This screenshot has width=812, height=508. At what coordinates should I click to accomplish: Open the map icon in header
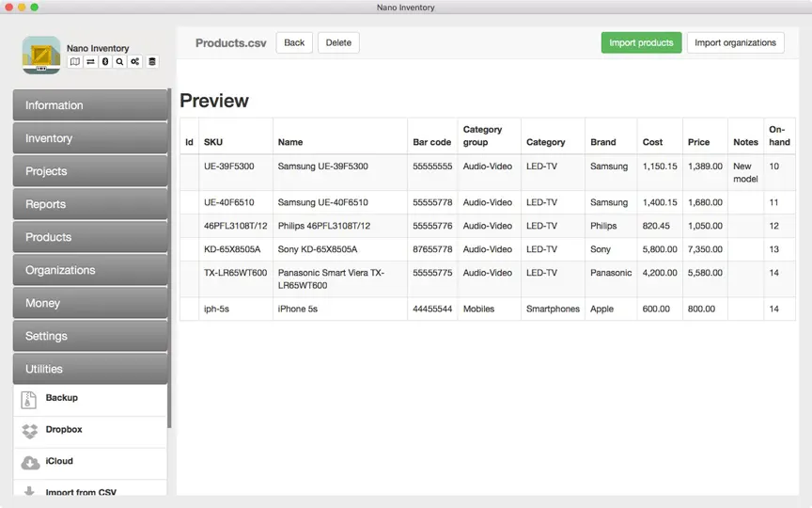click(x=75, y=62)
